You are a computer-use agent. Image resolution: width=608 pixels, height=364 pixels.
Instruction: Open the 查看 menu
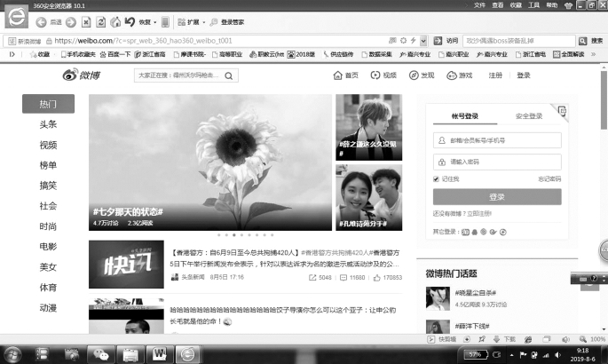click(497, 5)
